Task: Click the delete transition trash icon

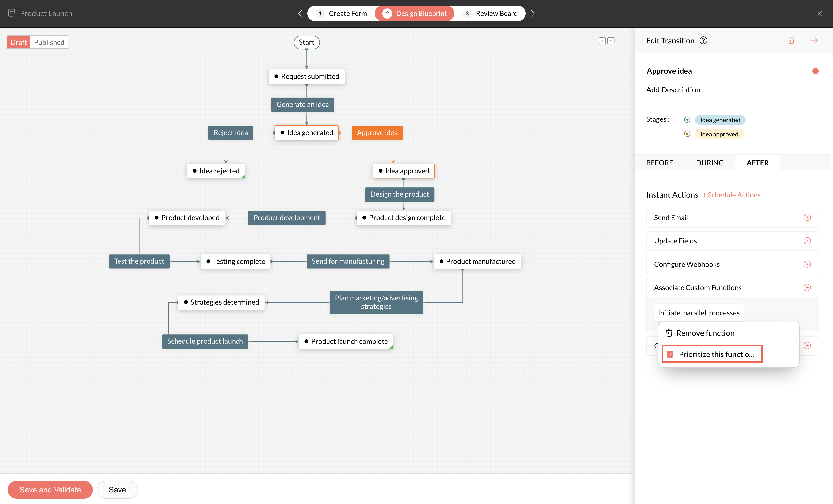Action: pos(791,41)
